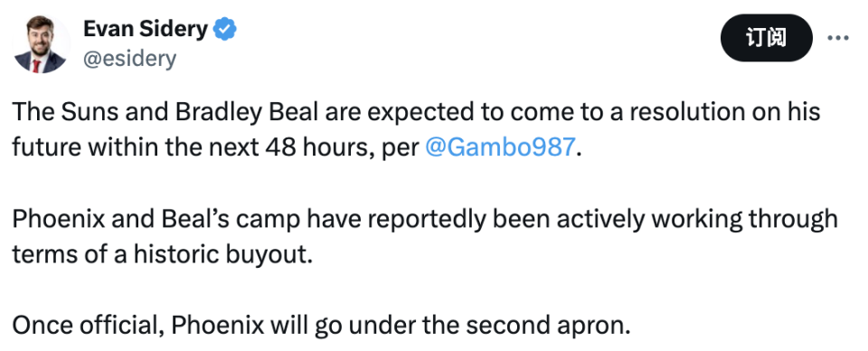The image size is (868, 351).
Task: Click "Once official" in the last sentence
Action: [89, 326]
